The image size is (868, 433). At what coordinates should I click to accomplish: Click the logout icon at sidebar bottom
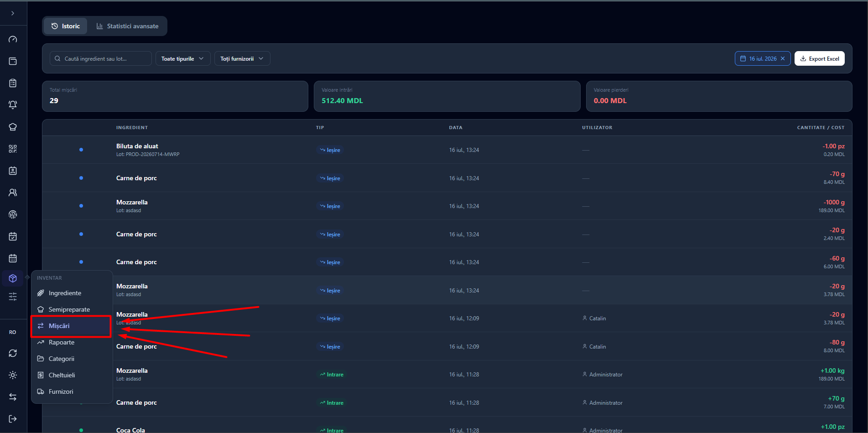[13, 419]
